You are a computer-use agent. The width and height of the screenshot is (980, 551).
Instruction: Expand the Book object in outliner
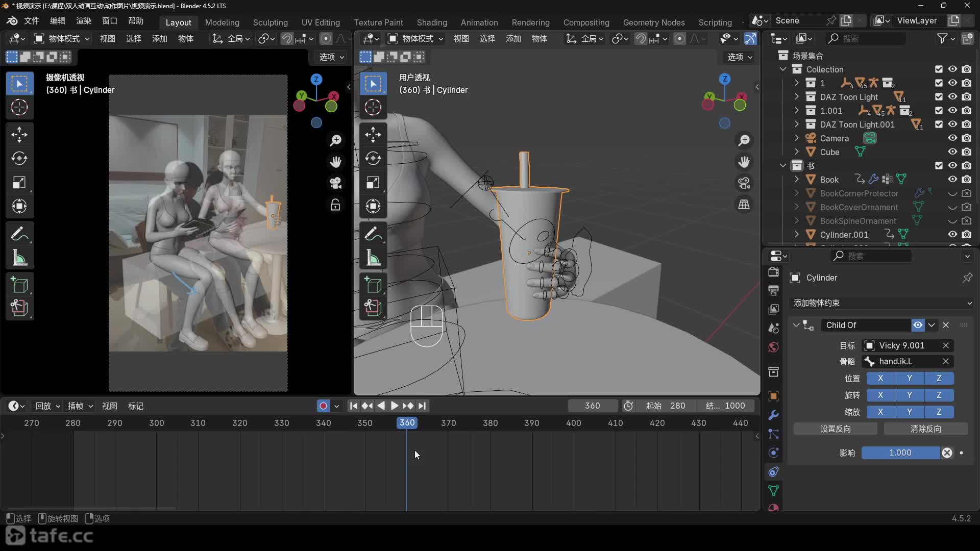click(797, 180)
